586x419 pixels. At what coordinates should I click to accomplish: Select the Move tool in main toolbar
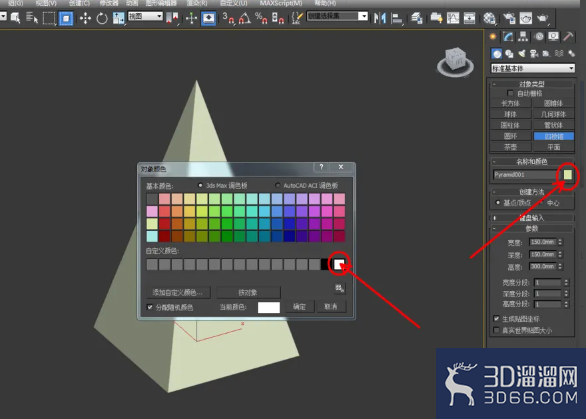85,18
